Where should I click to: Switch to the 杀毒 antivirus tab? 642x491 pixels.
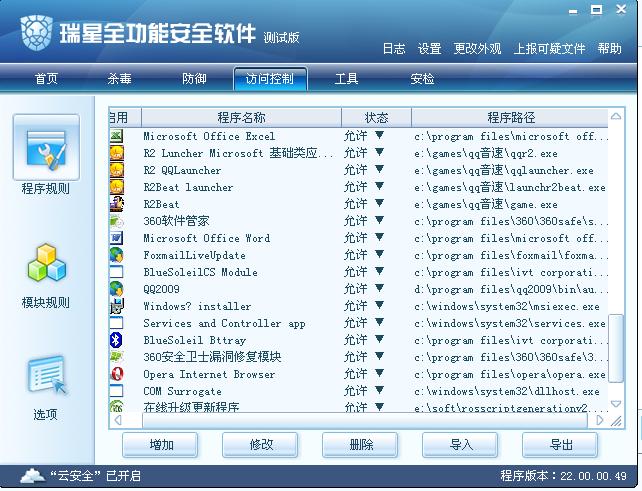[x=120, y=79]
